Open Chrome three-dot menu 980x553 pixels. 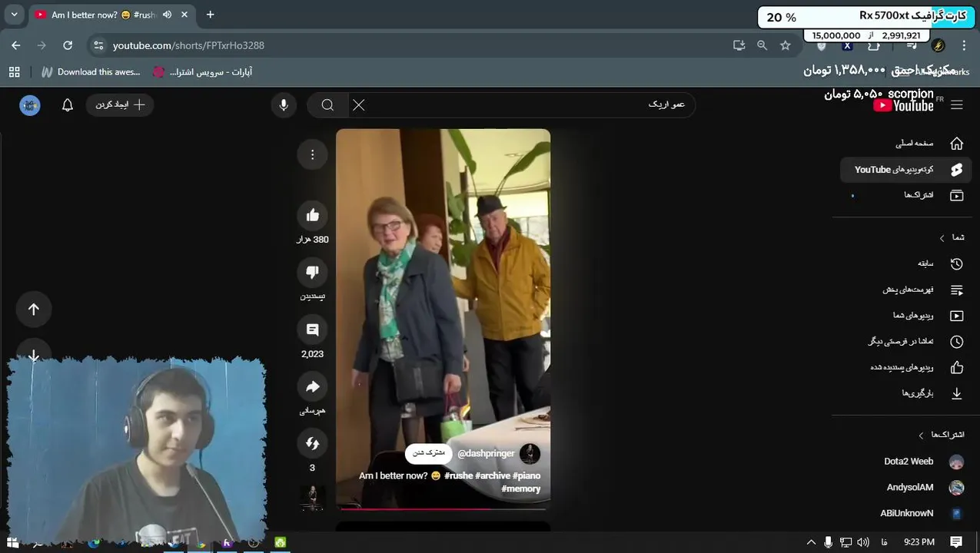point(964,45)
